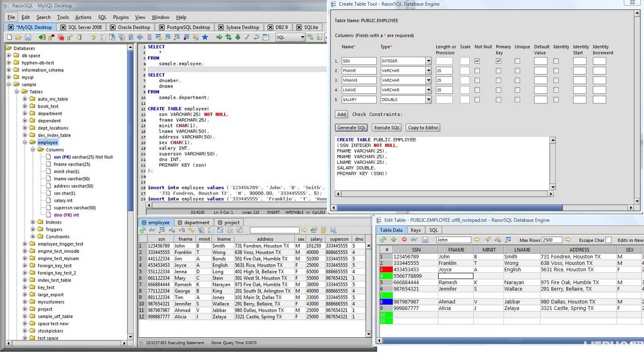Image resolution: width=644 pixels, height=355 pixels.
Task: Click the glasses icon in employee results toolbar
Action: point(152,230)
